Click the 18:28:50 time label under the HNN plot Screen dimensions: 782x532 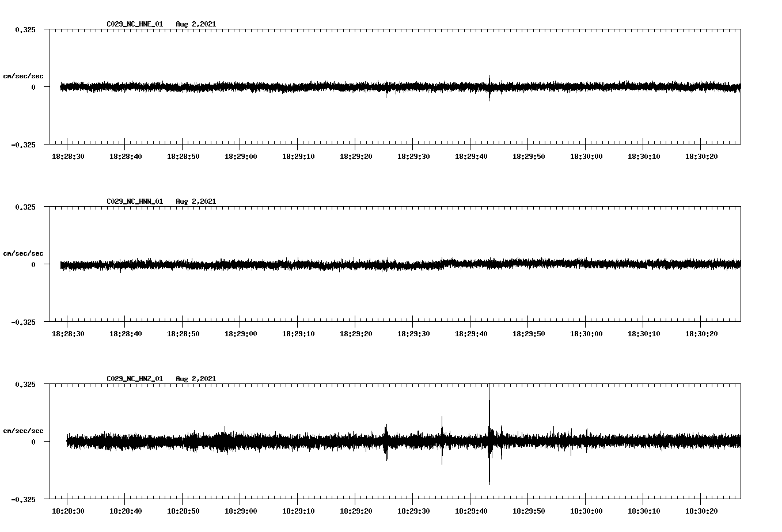coord(183,334)
